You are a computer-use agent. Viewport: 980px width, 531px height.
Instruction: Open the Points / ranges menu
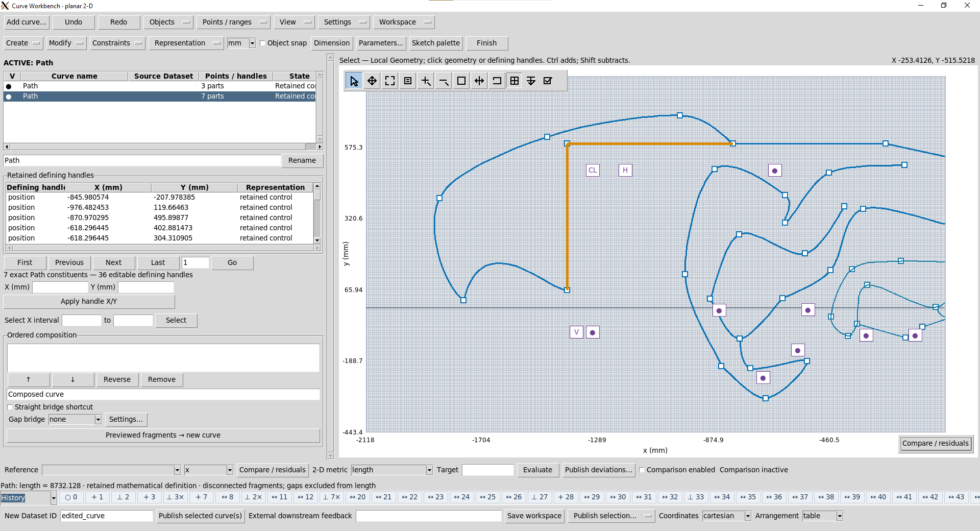pos(233,22)
